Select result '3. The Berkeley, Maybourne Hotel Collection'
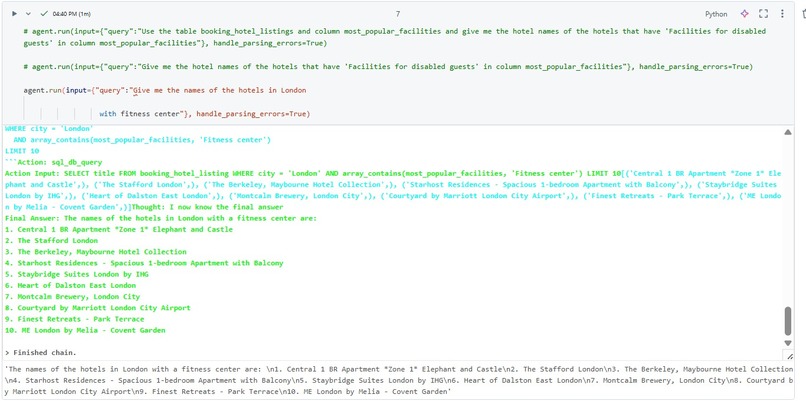The image size is (806, 401). pyautogui.click(x=96, y=252)
